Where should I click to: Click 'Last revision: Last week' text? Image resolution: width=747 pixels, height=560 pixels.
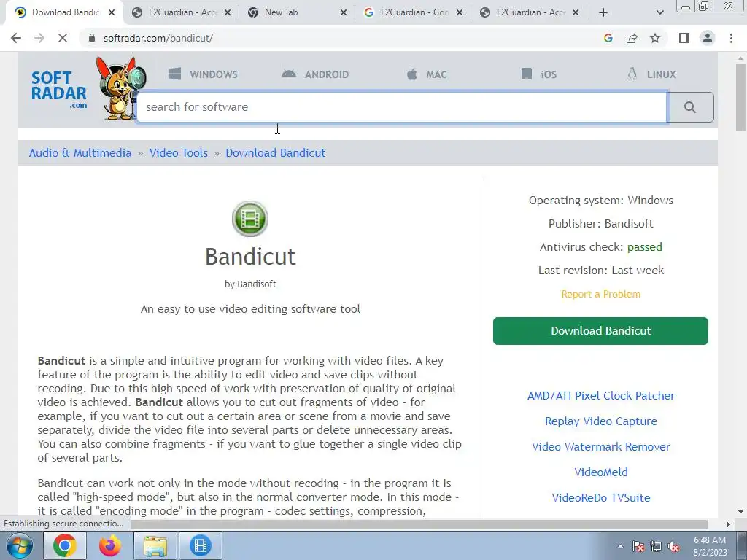pos(601,271)
